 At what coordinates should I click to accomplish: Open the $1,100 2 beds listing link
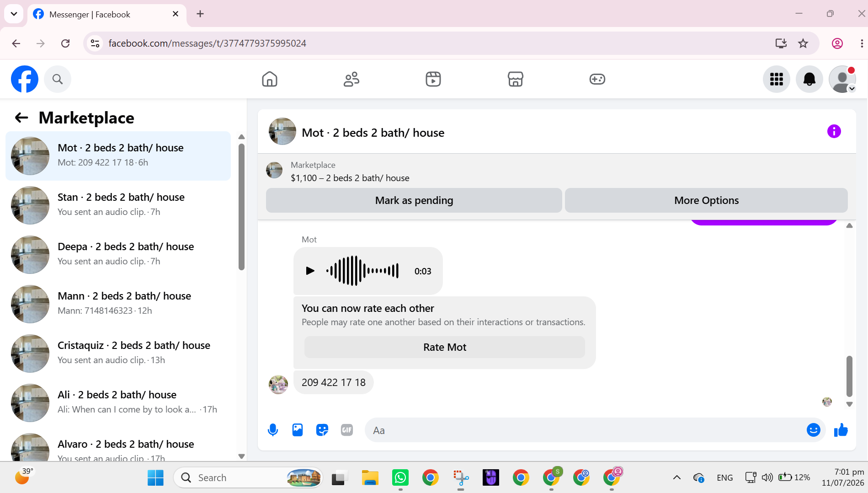(350, 178)
